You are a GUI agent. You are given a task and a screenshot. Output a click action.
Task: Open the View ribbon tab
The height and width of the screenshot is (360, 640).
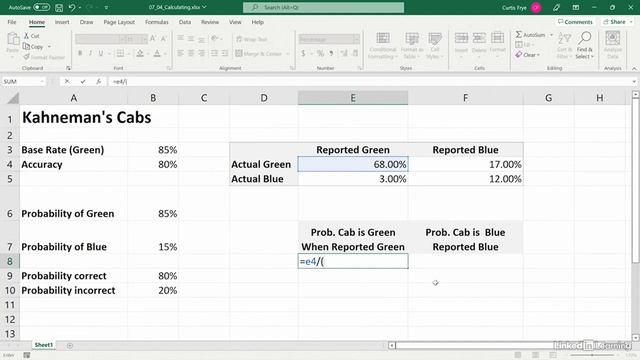(x=235, y=22)
